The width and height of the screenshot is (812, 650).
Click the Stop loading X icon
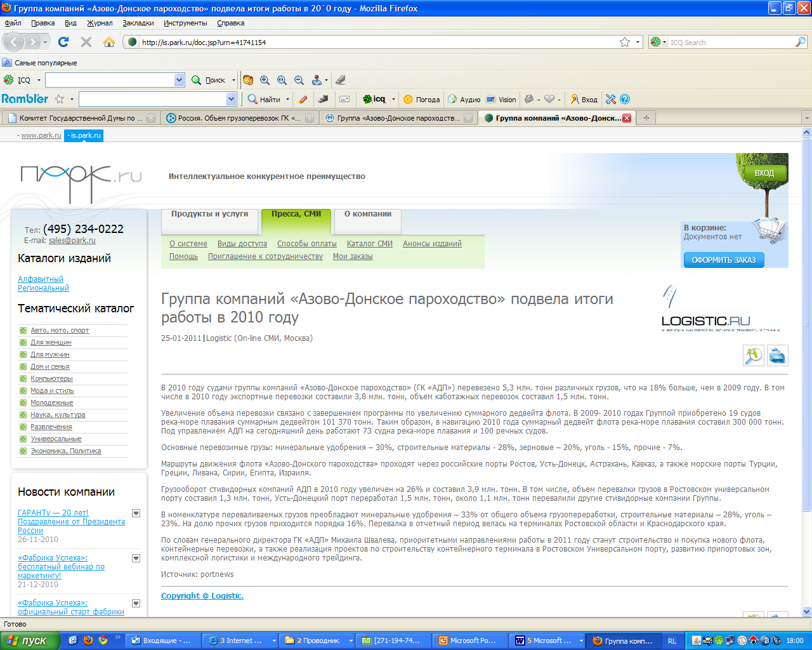(x=86, y=42)
